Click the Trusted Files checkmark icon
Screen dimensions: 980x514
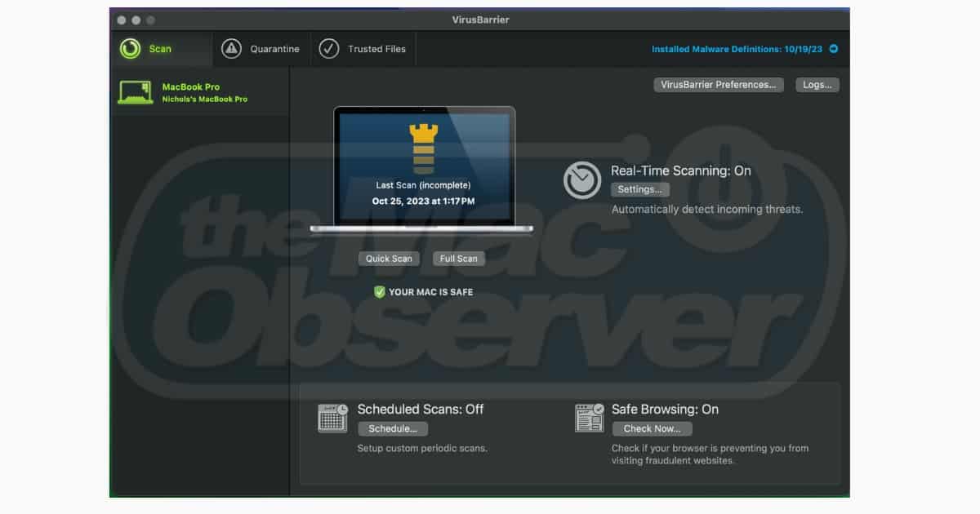pyautogui.click(x=329, y=49)
